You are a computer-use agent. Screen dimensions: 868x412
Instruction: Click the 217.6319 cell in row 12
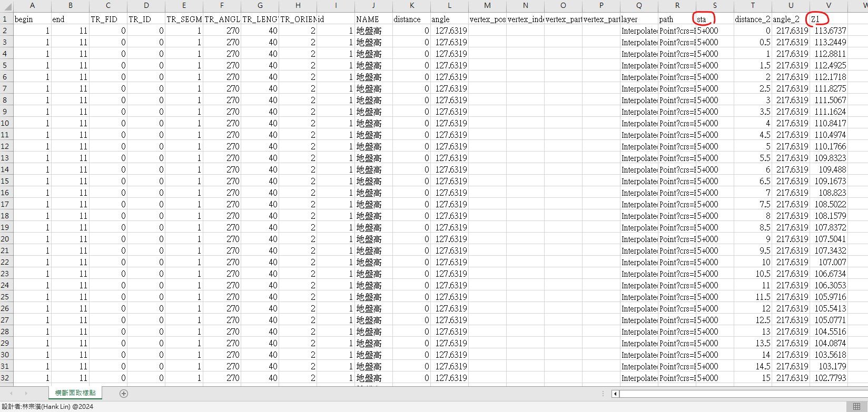(791, 146)
